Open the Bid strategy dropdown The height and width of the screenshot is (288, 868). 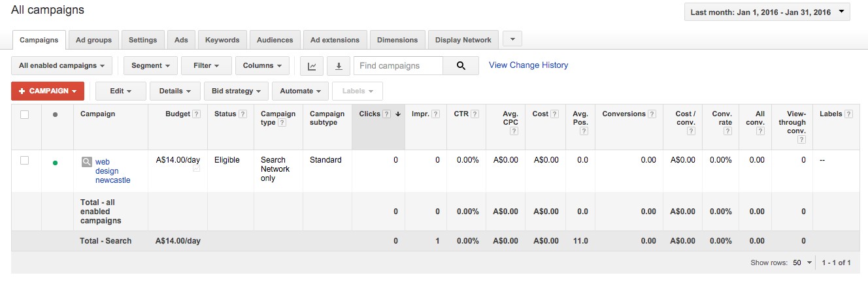click(x=236, y=91)
